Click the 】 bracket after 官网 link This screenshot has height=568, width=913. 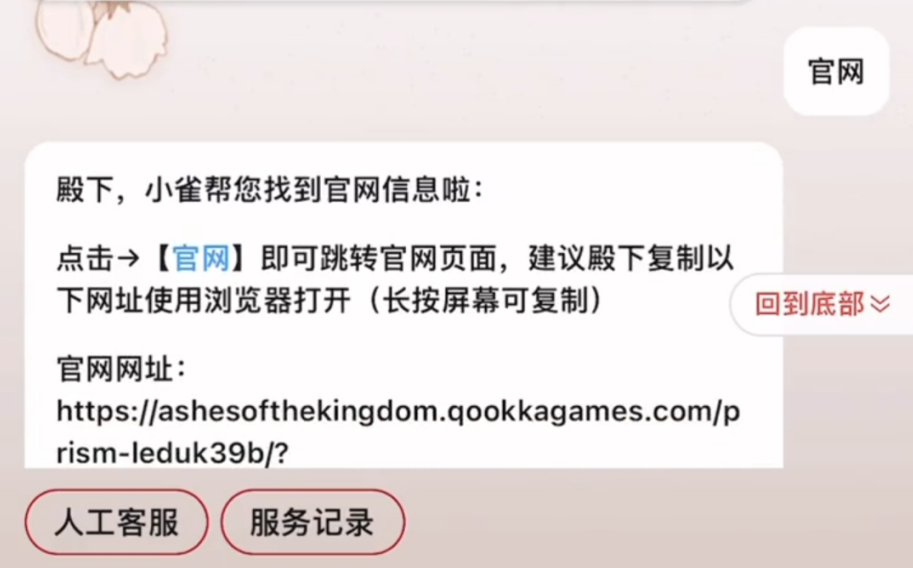(x=242, y=258)
